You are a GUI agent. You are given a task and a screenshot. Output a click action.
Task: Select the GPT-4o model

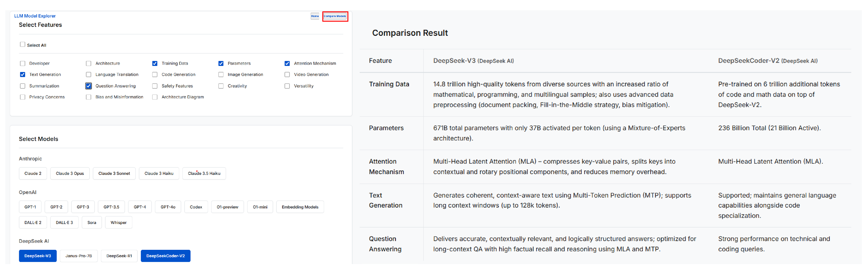pyautogui.click(x=168, y=207)
